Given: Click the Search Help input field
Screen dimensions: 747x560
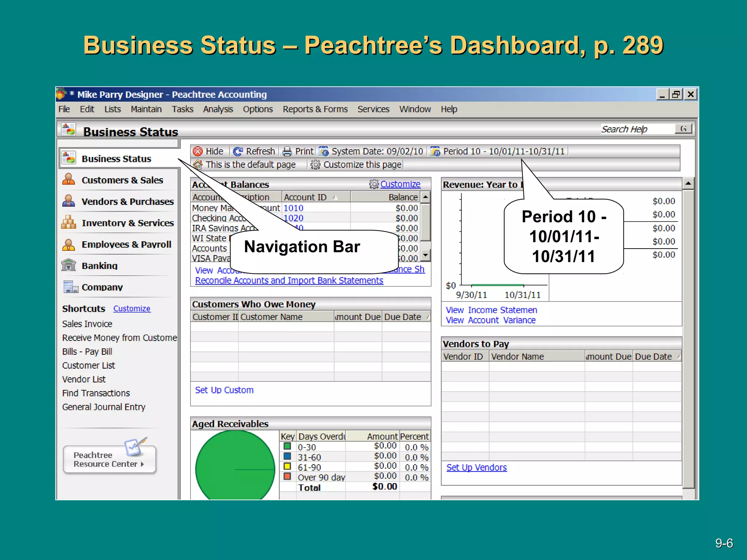Looking at the screenshot, I should coord(638,129).
